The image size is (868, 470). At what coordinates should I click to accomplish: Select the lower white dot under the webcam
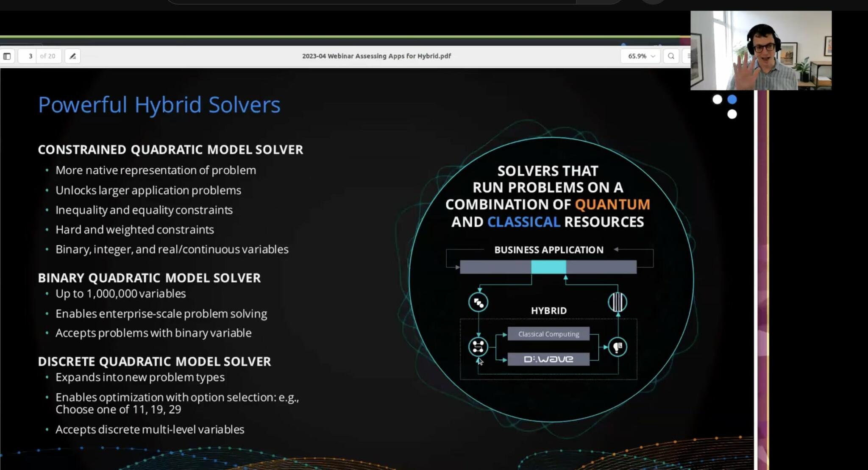click(732, 114)
